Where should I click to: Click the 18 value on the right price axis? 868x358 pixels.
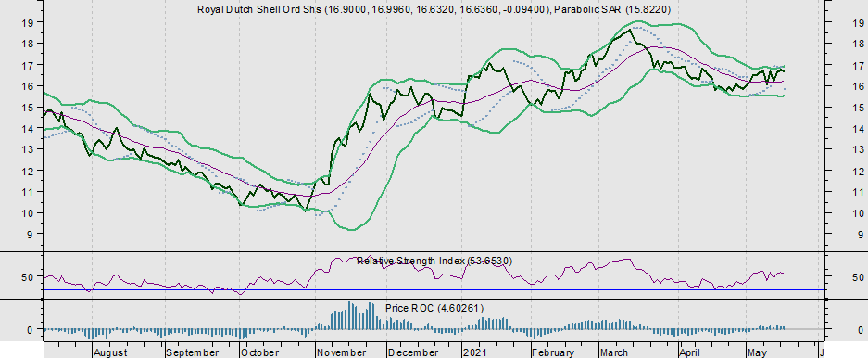[859, 44]
